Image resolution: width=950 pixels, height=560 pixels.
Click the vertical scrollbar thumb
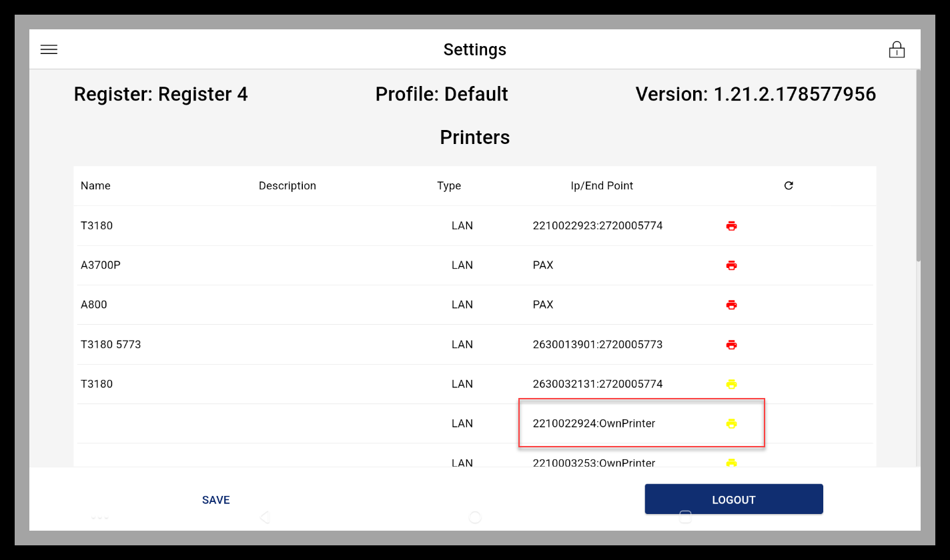pos(918,165)
